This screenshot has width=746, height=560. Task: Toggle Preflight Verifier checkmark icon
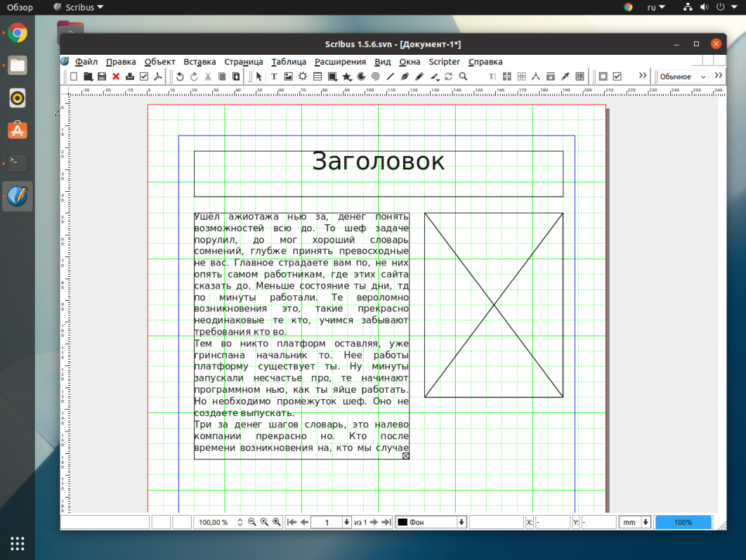[144, 77]
